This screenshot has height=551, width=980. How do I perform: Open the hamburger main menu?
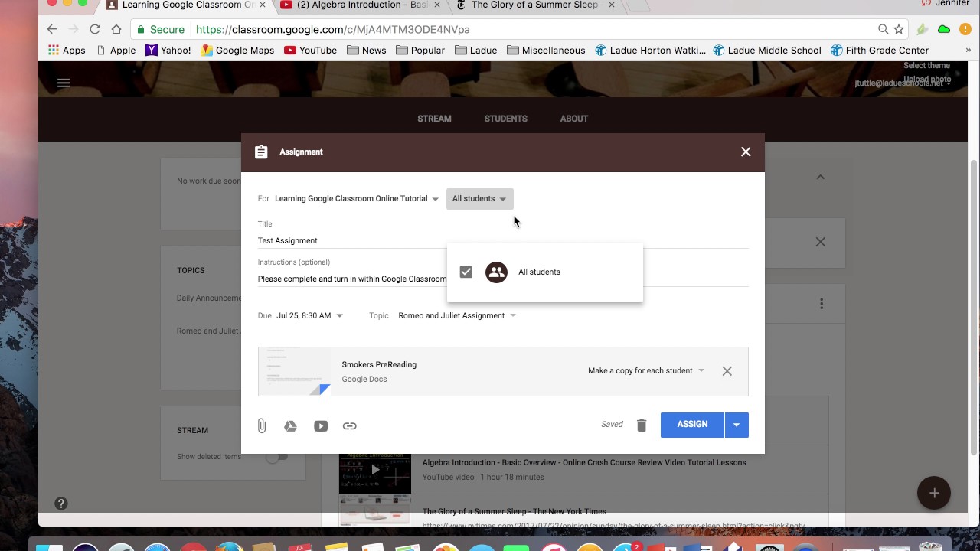pos(64,83)
